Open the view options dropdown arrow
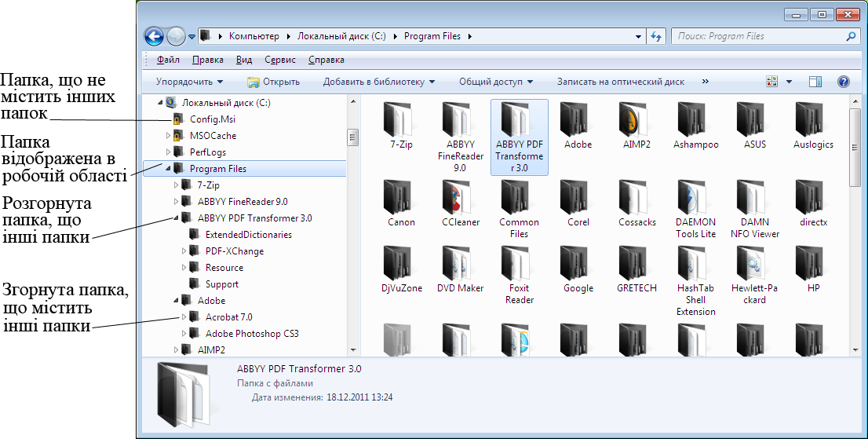Viewport: 868px width, 439px height. (789, 82)
